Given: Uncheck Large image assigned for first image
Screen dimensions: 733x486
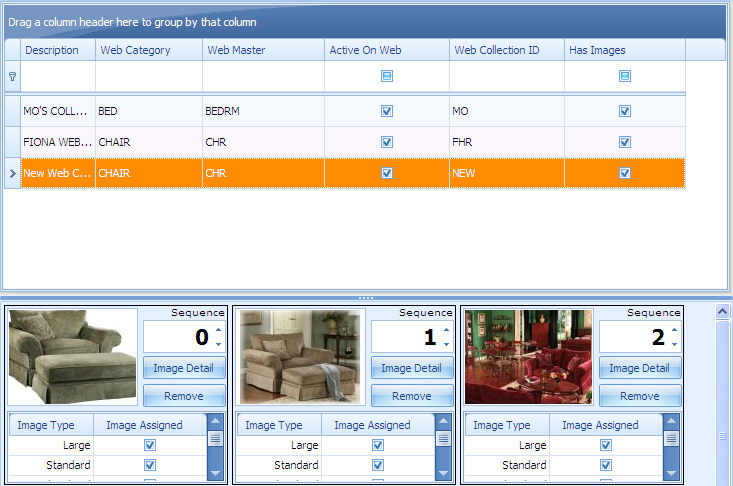Looking at the screenshot, I should coord(150,445).
